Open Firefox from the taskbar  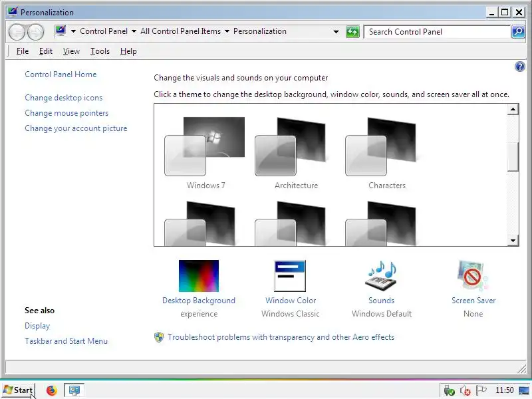click(52, 390)
